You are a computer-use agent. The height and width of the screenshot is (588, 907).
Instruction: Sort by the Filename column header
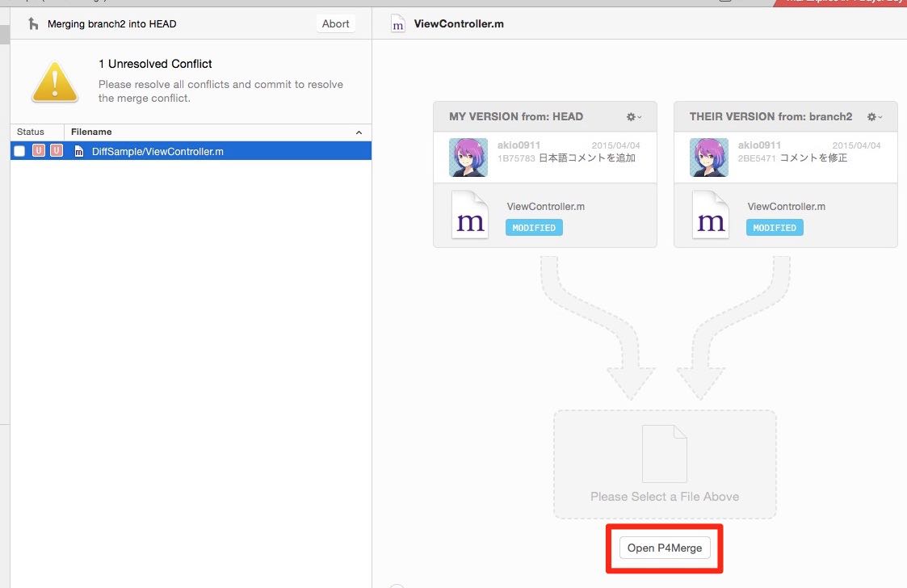click(91, 132)
